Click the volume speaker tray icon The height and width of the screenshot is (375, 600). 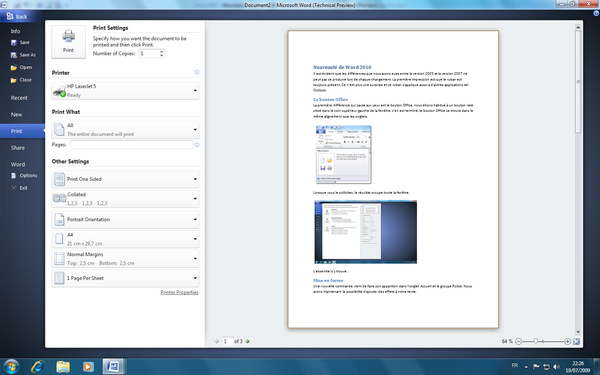pyautogui.click(x=556, y=367)
